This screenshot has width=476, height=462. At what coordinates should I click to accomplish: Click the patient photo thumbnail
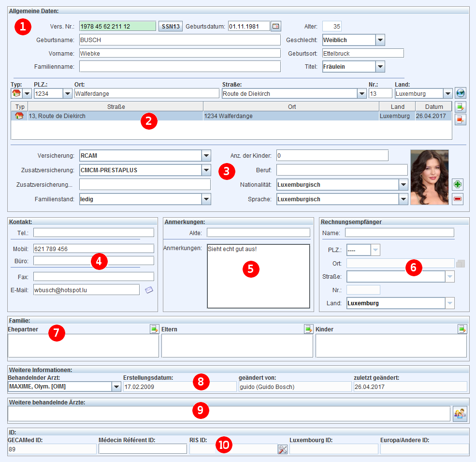(x=430, y=178)
